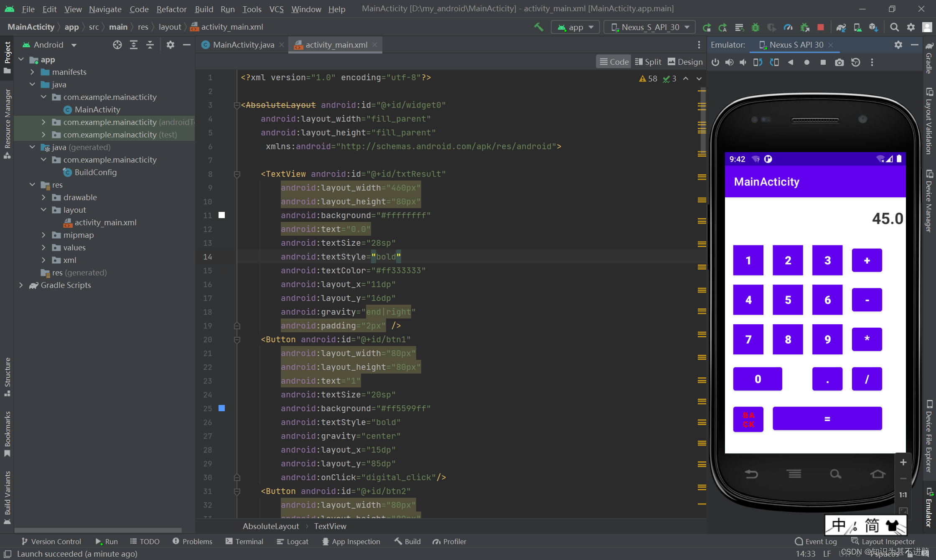The width and height of the screenshot is (936, 560).
Task: Toggle Structure side panel
Action: point(7,377)
